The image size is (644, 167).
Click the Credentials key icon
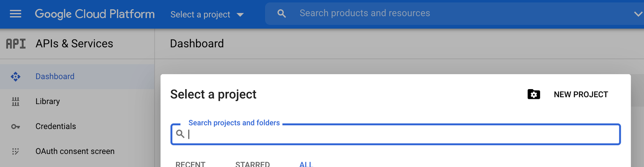(15, 127)
